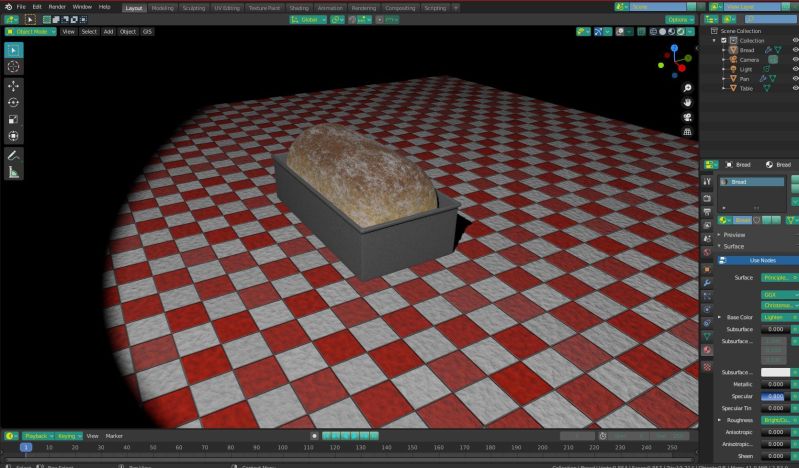Open the Modifiers wrench tab icon
This screenshot has width=799, height=468.
(707, 282)
